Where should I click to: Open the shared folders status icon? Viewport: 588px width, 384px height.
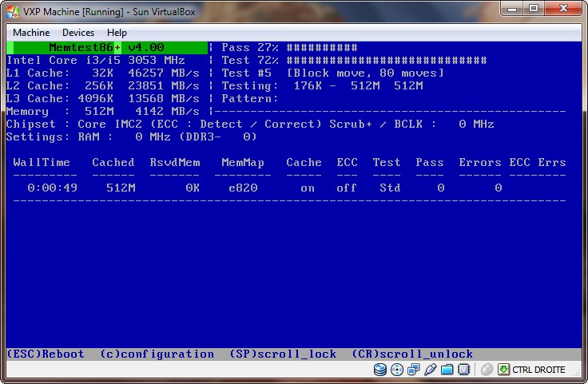(x=447, y=370)
